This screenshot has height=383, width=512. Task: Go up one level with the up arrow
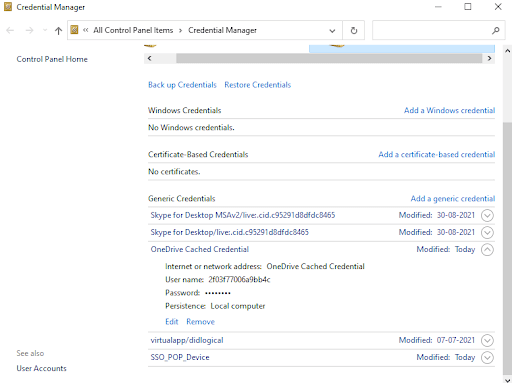coord(58,31)
